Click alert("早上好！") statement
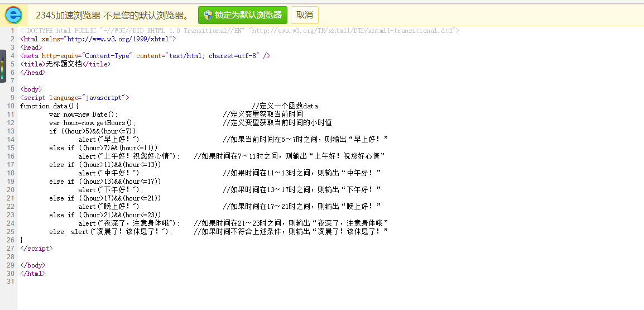Viewport: 644px width, 310px height. (x=111, y=140)
